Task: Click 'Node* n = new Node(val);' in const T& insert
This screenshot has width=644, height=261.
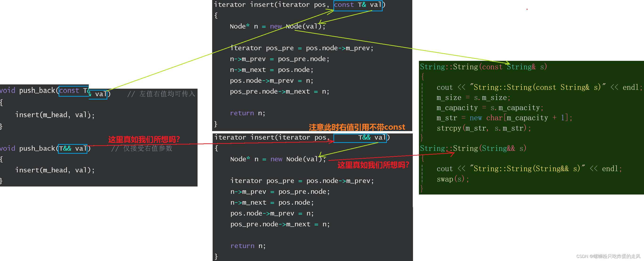Action: tap(278, 26)
